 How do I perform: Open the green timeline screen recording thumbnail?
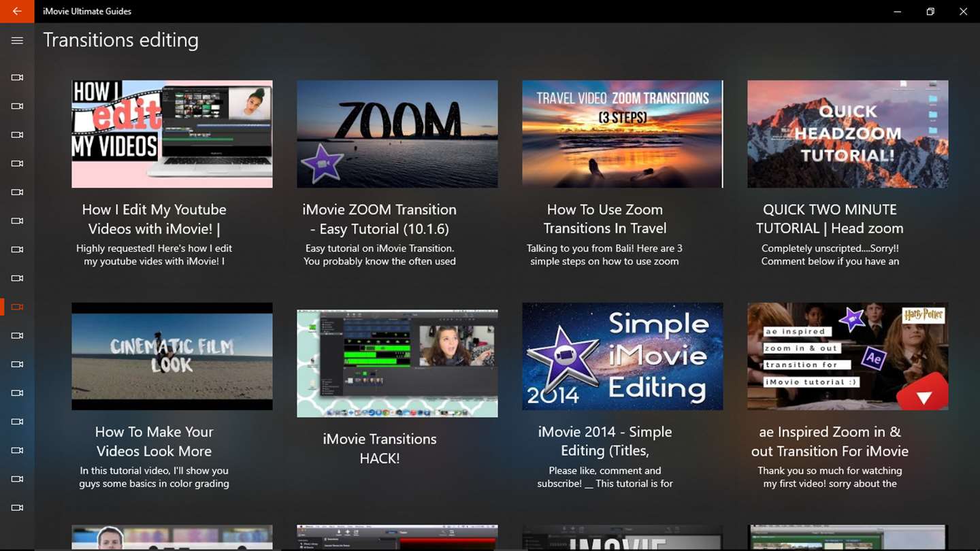[397, 363]
